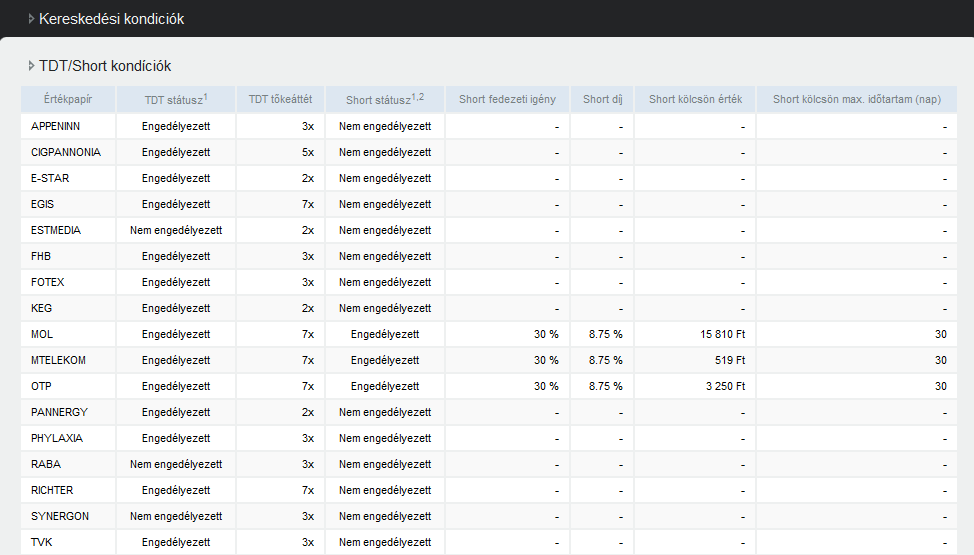Click OTP's Short státusz Engedélyezett cell
Viewport: 974px width, 555px height.
[385, 387]
